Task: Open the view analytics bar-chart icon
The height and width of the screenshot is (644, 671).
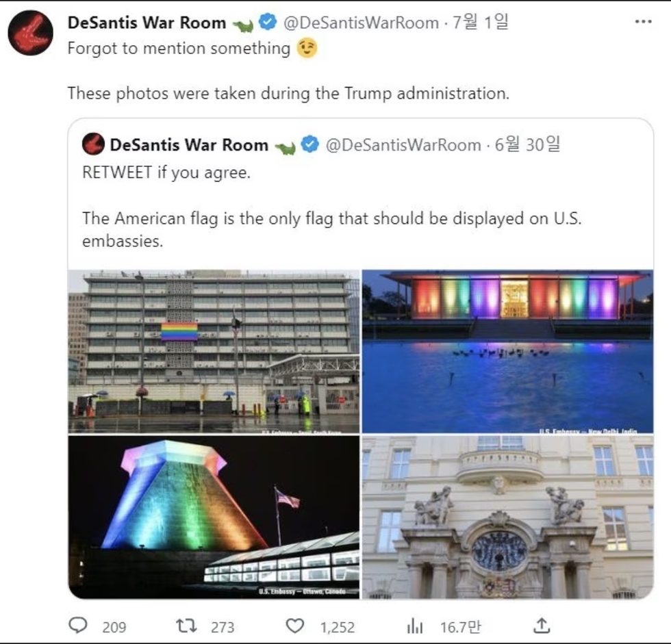Action: coord(415,626)
